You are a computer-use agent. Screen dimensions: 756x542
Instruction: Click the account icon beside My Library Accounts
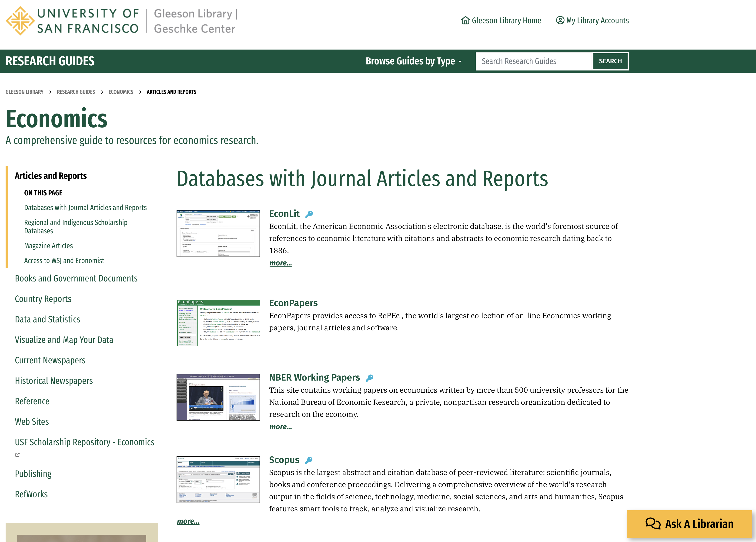560,20
